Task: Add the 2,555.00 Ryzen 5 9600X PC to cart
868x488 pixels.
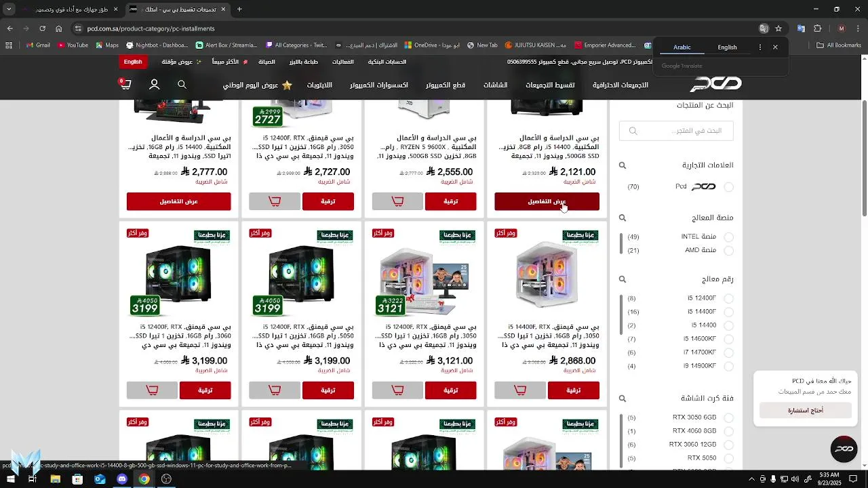Action: [x=397, y=201]
